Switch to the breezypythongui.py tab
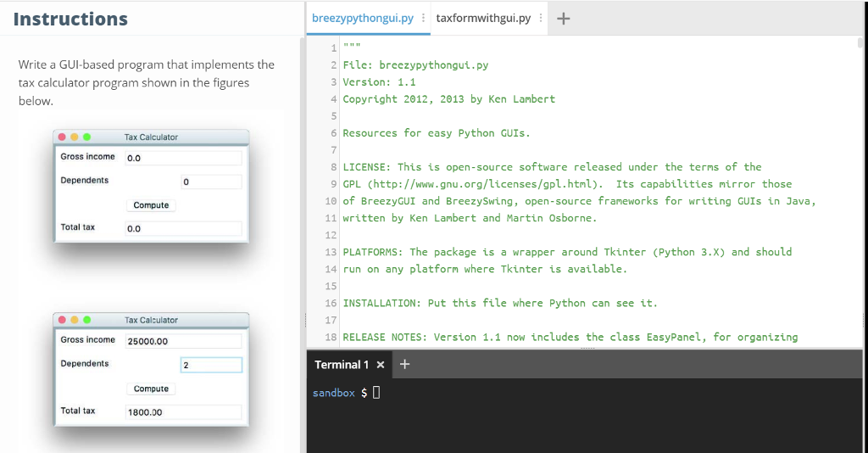The width and height of the screenshot is (868, 453). point(363,19)
